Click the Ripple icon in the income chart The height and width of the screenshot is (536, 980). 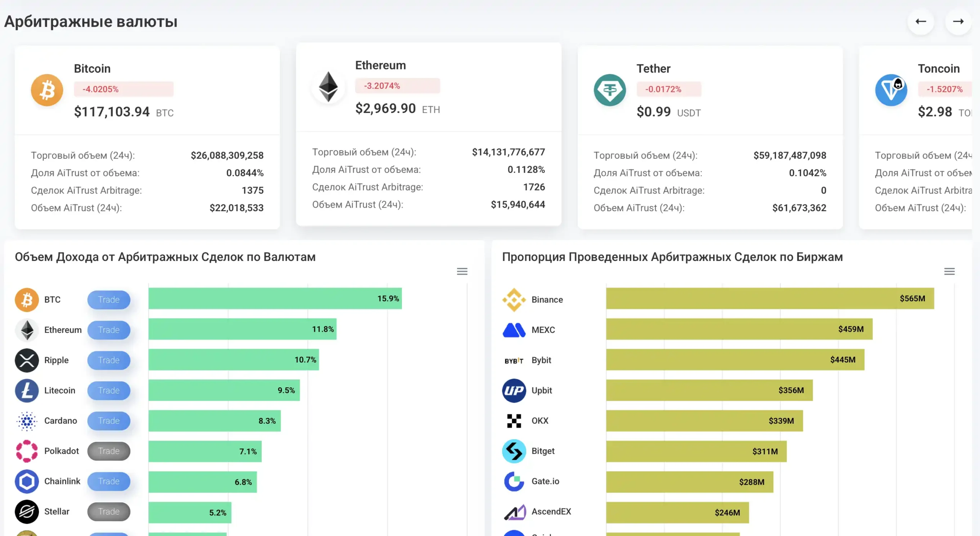27,360
